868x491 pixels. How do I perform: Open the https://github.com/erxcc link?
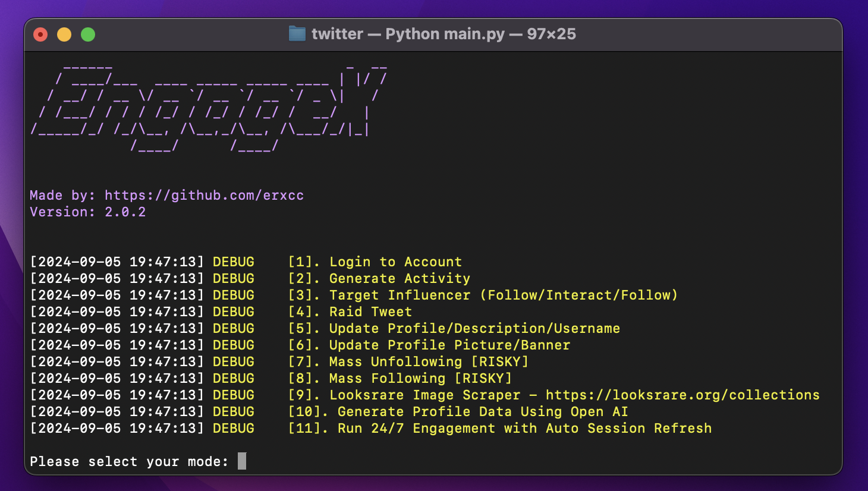point(204,195)
